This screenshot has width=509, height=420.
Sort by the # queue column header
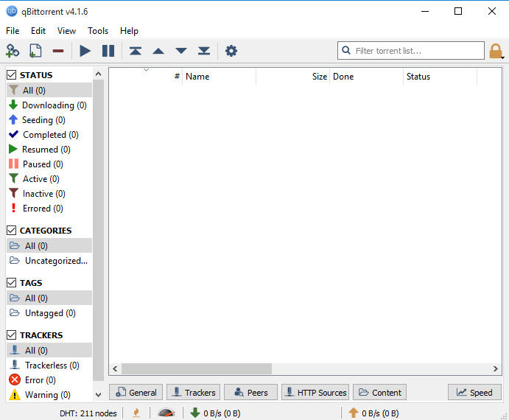coord(145,77)
